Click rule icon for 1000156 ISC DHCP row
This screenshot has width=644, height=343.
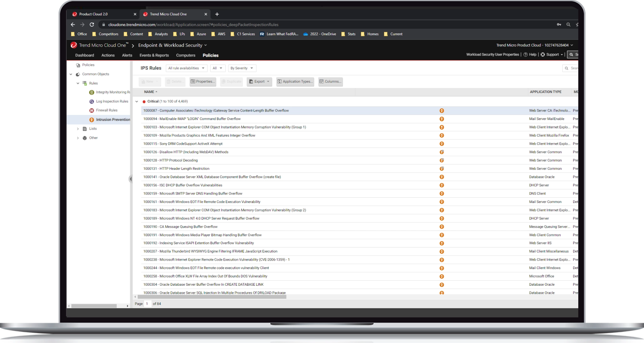[442, 185]
